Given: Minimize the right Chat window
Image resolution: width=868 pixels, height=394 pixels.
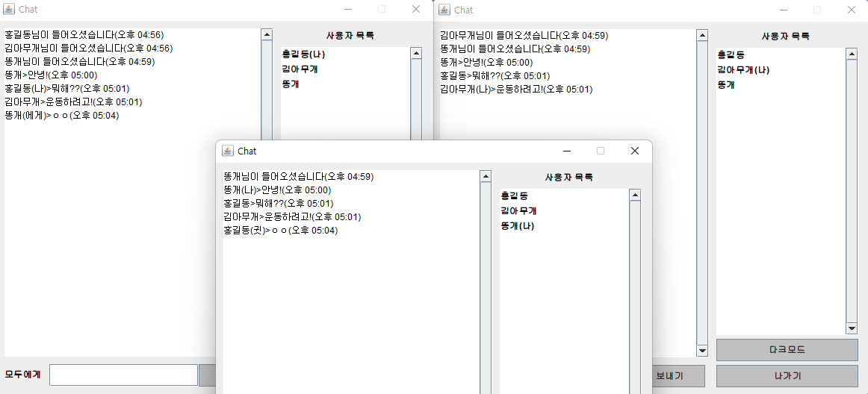Looking at the screenshot, I should [784, 10].
